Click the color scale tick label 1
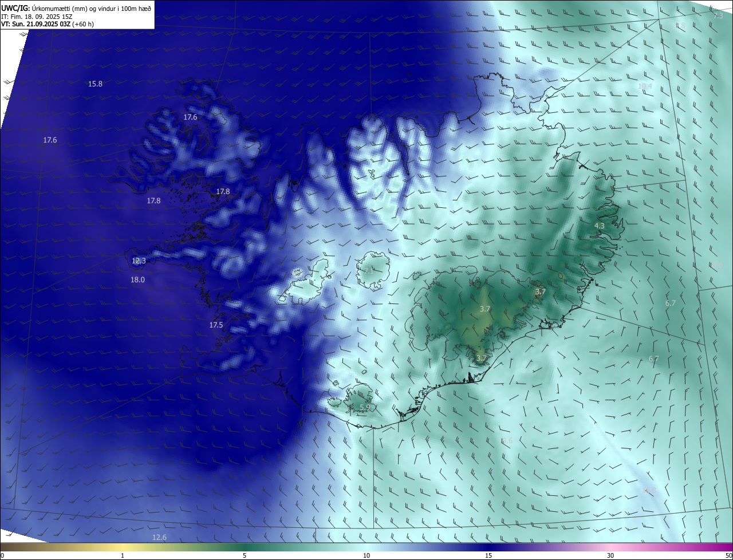The image size is (733, 560). (123, 555)
